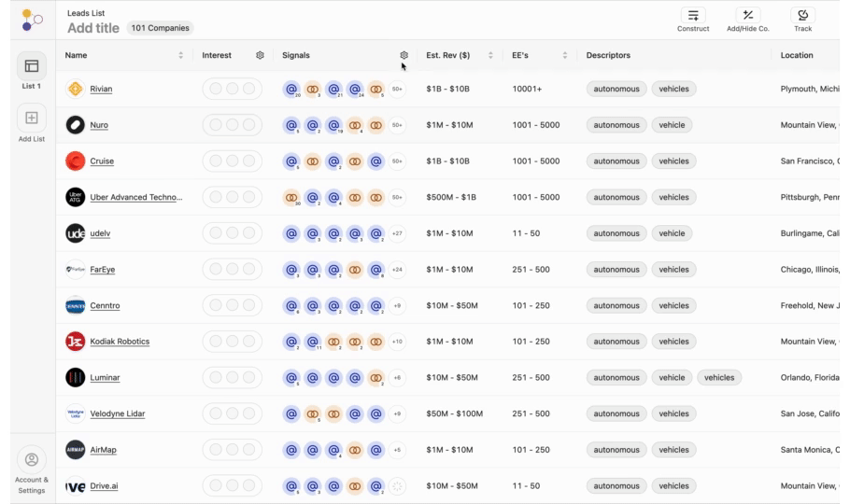This screenshot has height=504, width=850.
Task: Click the app logo
Action: [x=32, y=21]
